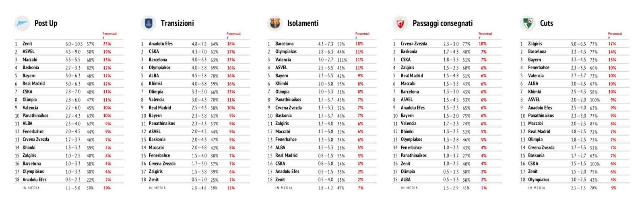Click Zenit row in Post Up table
644x207 pixels.
click(69, 43)
